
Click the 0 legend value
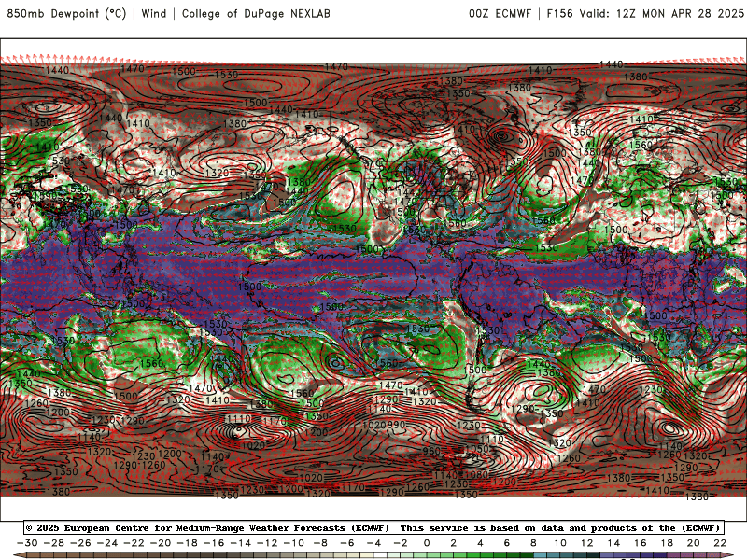point(427,543)
